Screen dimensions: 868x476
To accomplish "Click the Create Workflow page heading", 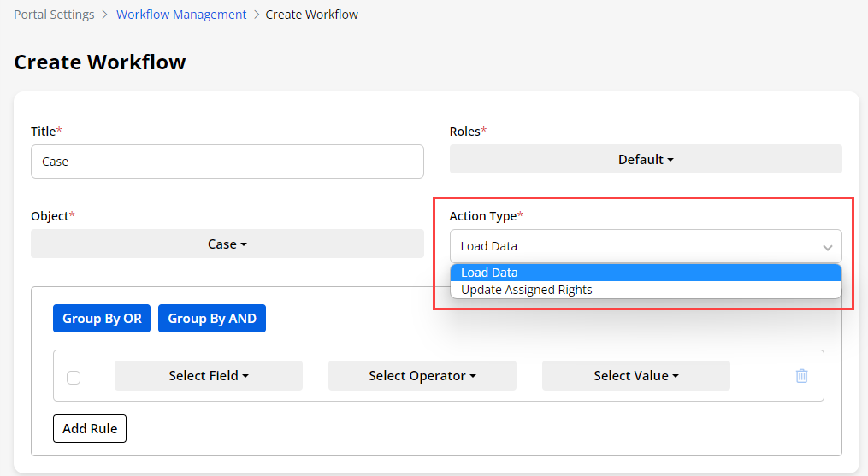I will click(x=100, y=62).
